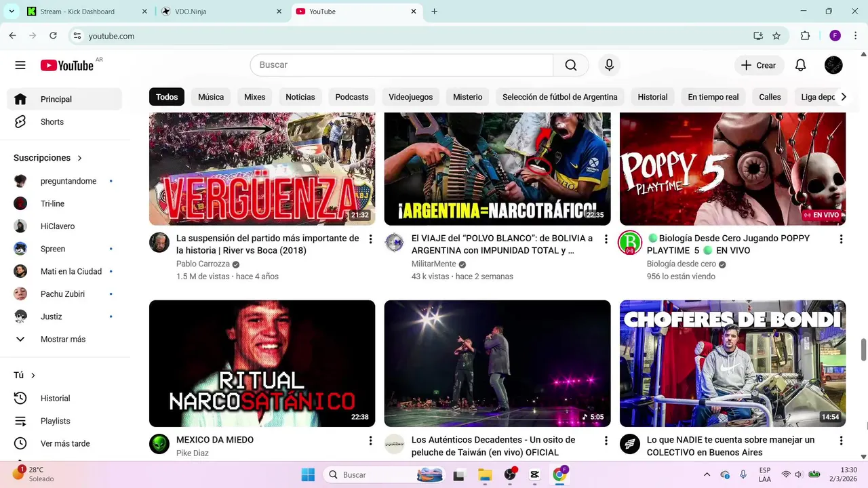Open the YouTube account avatar menu
Viewport: 868px width, 488px height.
[x=833, y=65]
